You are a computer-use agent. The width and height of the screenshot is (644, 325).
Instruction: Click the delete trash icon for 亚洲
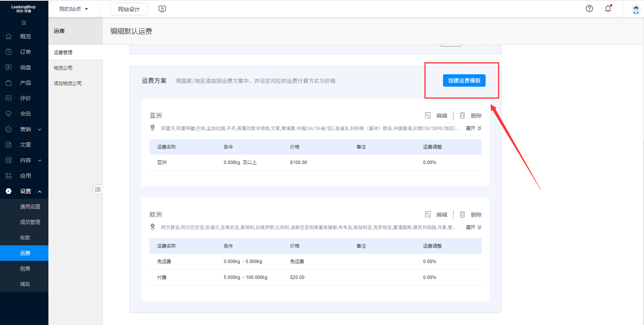click(x=462, y=116)
